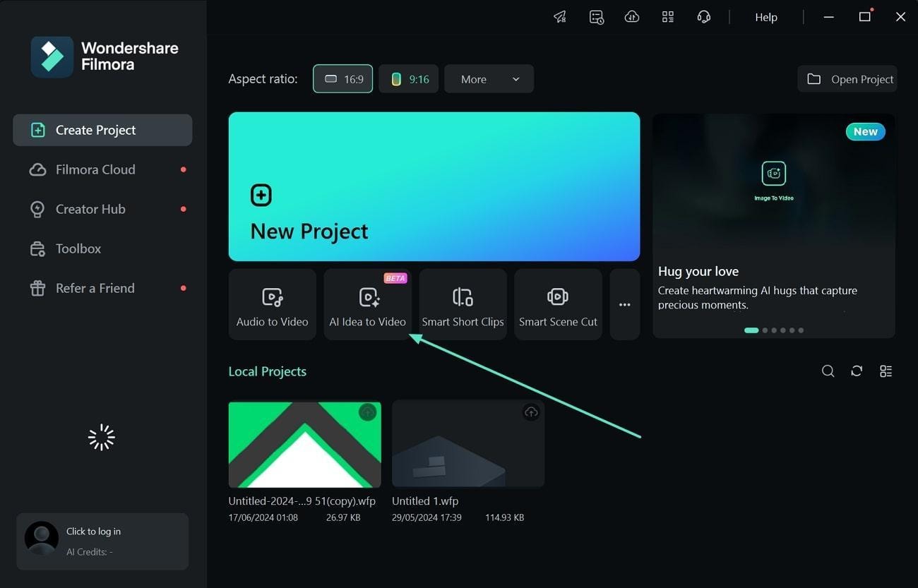Click the headset support icon
The width and height of the screenshot is (918, 588).
pyautogui.click(x=703, y=17)
